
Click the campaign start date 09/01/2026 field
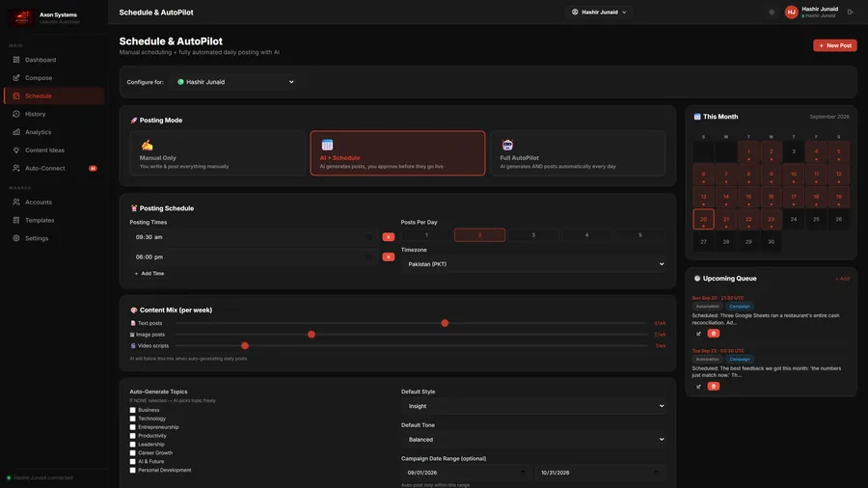click(466, 474)
